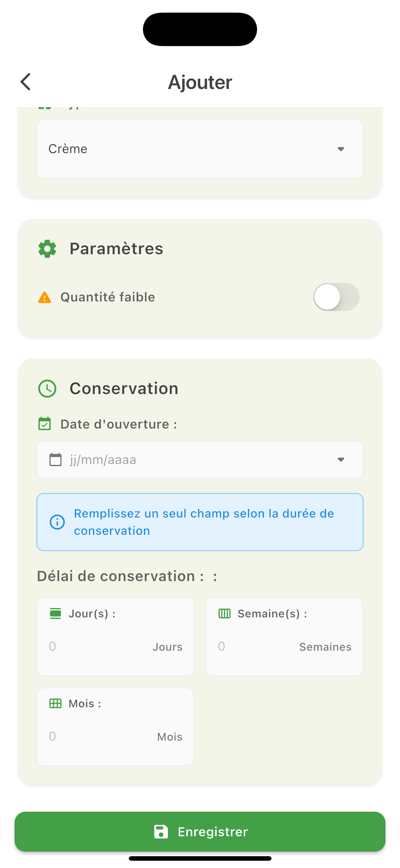Expand the Crème dropdown arrow
Screen dimensions: 400x868
[x=341, y=149]
